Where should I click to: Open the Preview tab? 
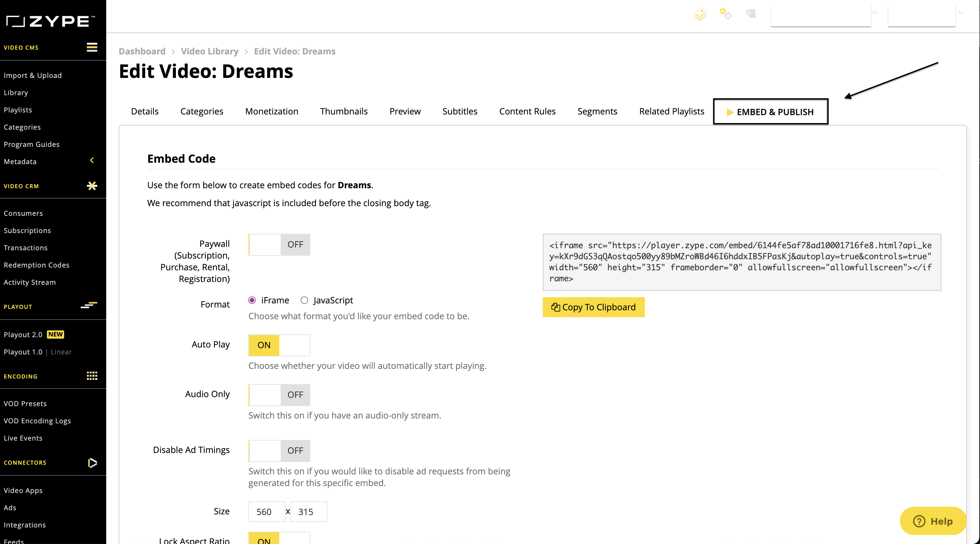[x=405, y=111]
